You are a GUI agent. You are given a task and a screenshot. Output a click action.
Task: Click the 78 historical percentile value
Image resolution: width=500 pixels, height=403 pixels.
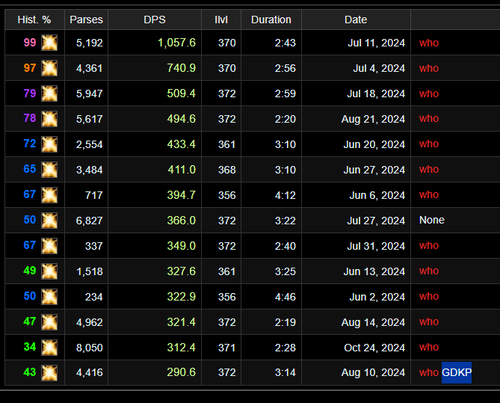[30, 118]
